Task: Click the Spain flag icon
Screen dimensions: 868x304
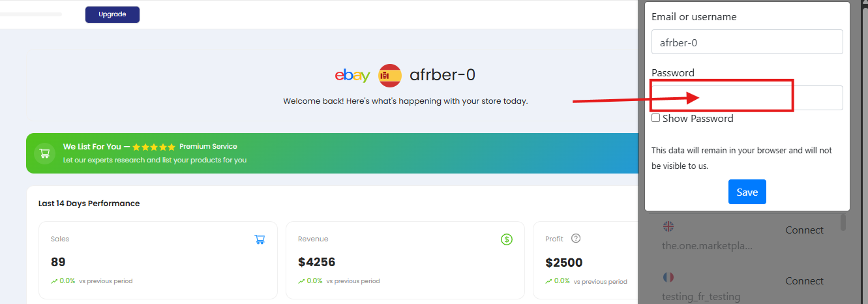Action: pyautogui.click(x=390, y=76)
